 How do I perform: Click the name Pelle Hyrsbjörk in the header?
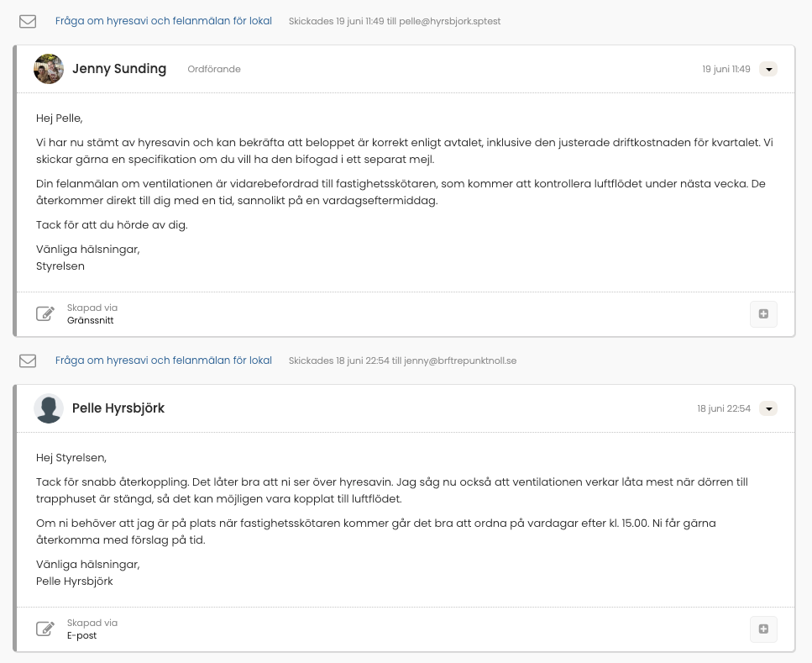click(x=118, y=408)
